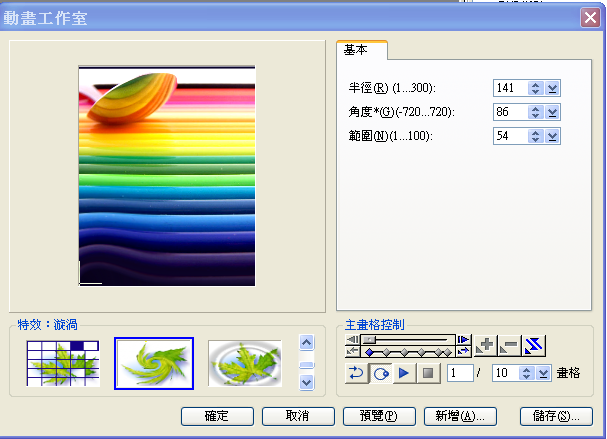Select the third keyframe diamond
607x439 pixels.
(405, 352)
